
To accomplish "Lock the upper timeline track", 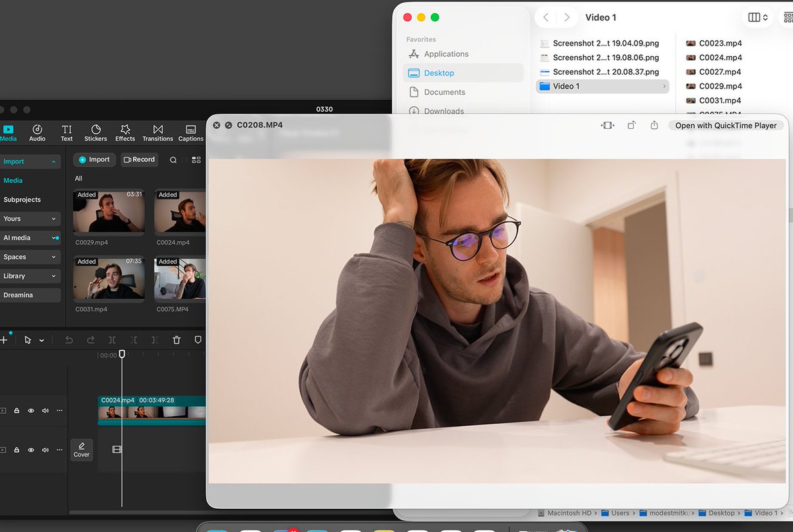I will [x=17, y=411].
